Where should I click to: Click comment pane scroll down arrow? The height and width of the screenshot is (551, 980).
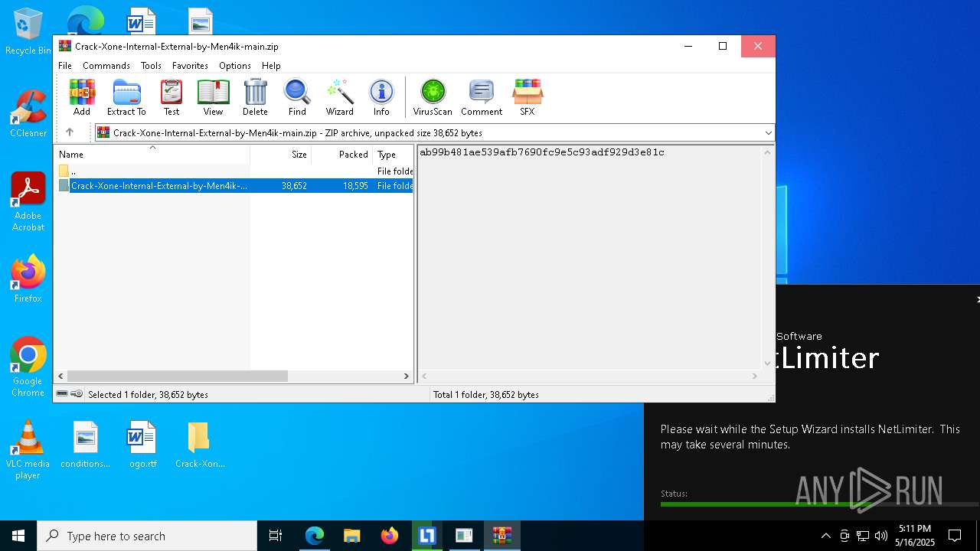(767, 364)
